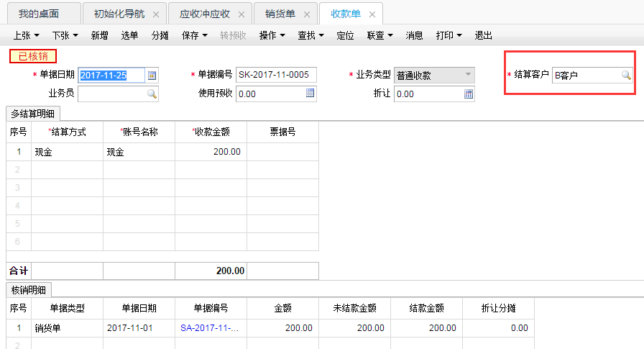Click the 单据日期 date input field
The height and width of the screenshot is (349, 644).
111,76
